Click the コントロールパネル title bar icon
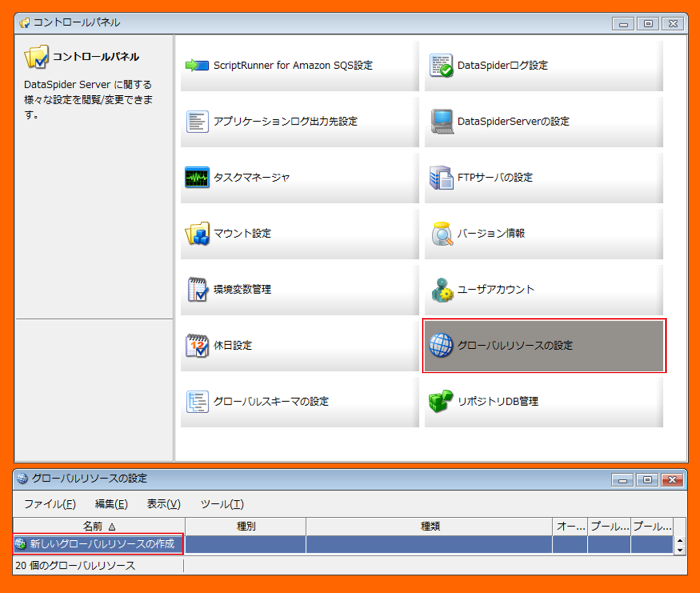The height and width of the screenshot is (593, 700). pos(24,23)
